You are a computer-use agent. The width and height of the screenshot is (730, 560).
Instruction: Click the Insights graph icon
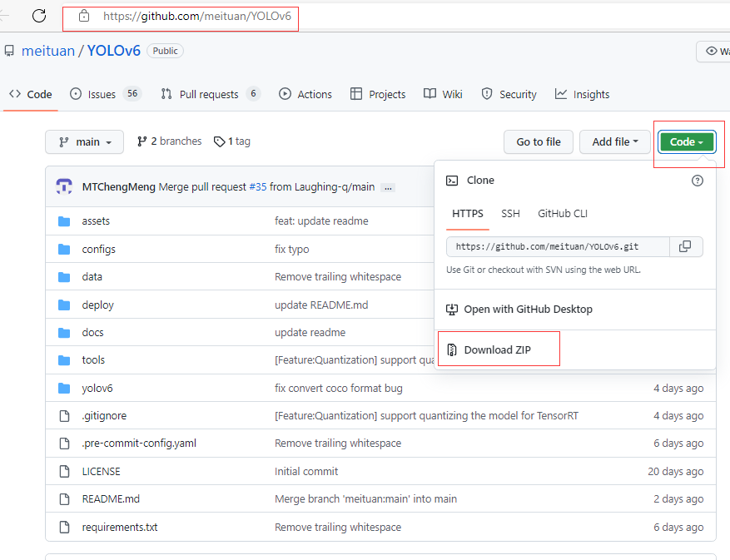click(x=560, y=94)
